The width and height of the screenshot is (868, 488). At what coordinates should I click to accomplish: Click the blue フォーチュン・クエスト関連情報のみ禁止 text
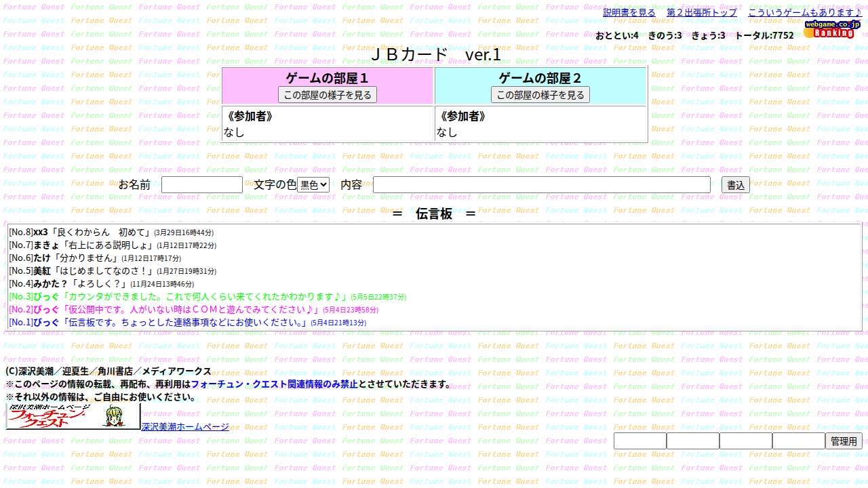click(274, 384)
